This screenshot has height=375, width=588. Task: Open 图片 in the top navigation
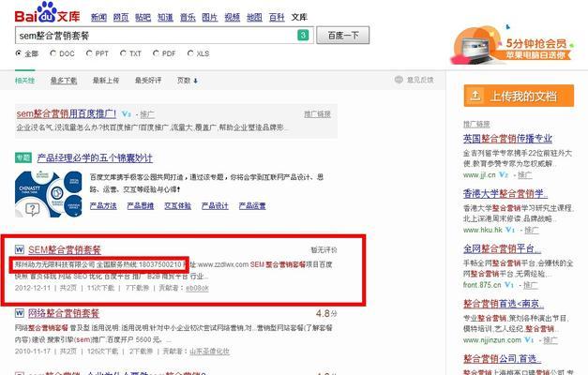pyautogui.click(x=209, y=17)
